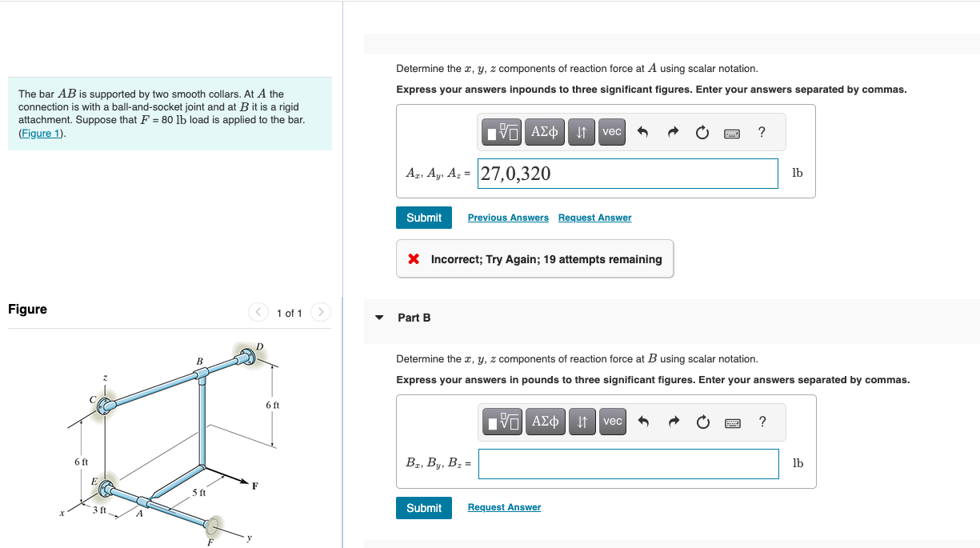This screenshot has width=980, height=548.
Task: Submit the Part B answer
Action: click(x=423, y=507)
